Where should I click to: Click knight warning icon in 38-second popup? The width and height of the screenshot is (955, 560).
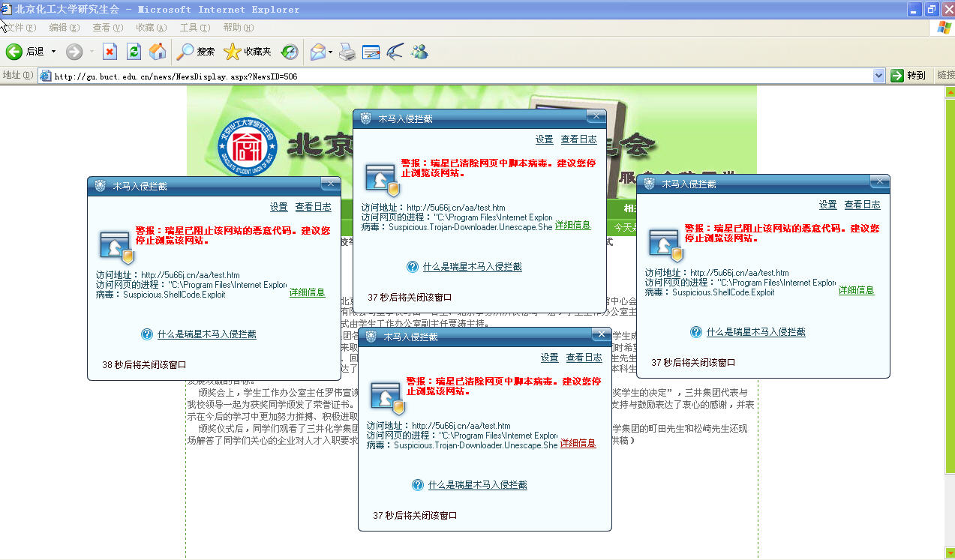[x=116, y=247]
